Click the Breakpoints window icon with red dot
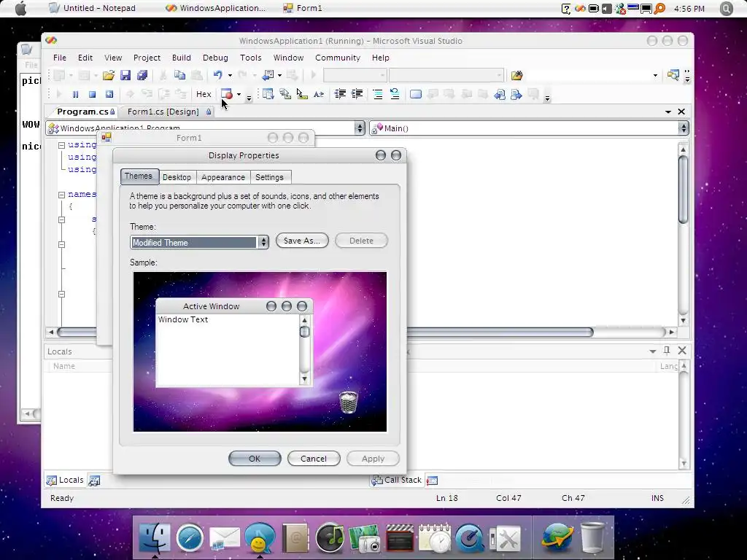747x560 pixels. pyautogui.click(x=227, y=94)
